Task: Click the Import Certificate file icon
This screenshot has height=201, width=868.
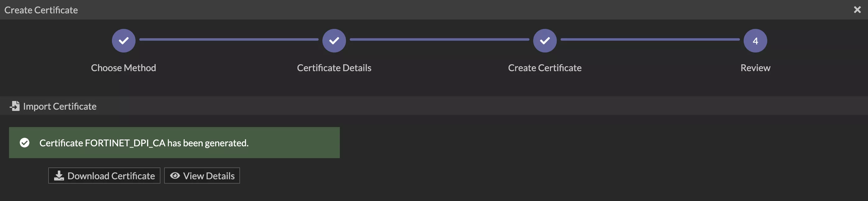Action: coord(15,106)
